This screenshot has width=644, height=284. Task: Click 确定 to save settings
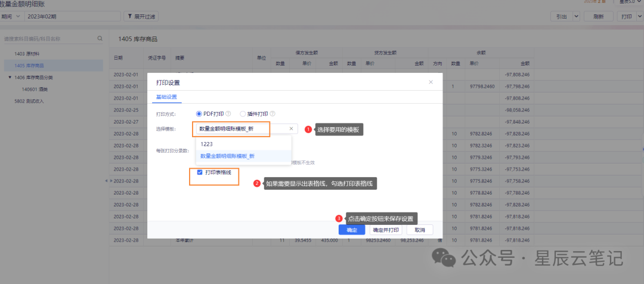[352, 230]
